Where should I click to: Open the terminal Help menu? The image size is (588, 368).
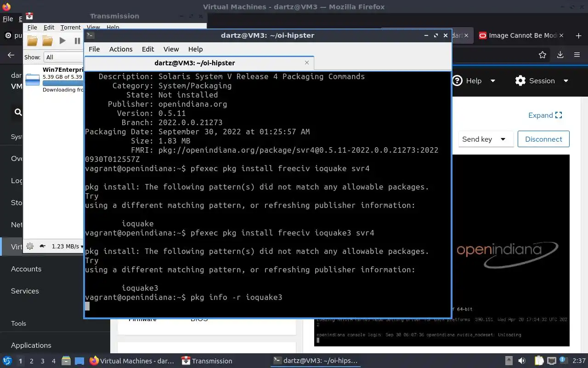pos(195,49)
